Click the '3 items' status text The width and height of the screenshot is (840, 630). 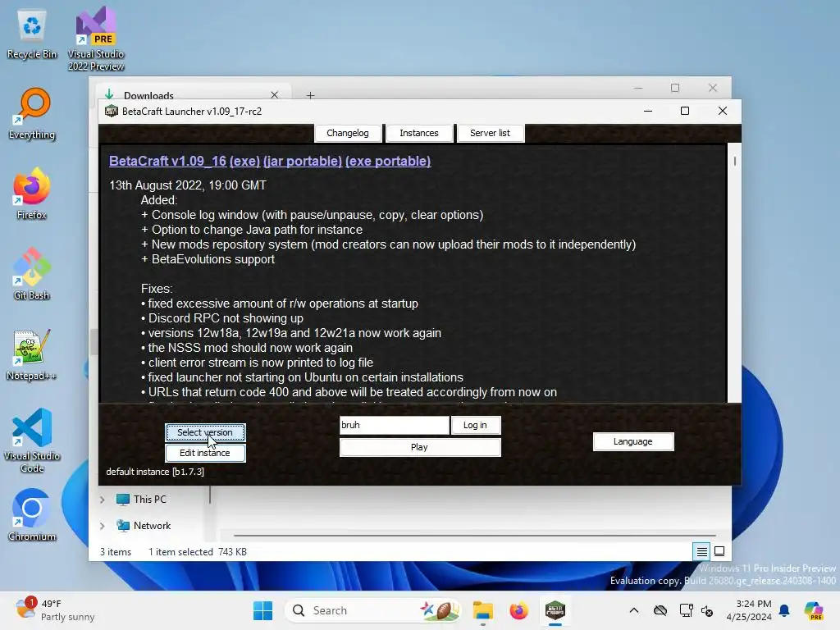pyautogui.click(x=116, y=552)
